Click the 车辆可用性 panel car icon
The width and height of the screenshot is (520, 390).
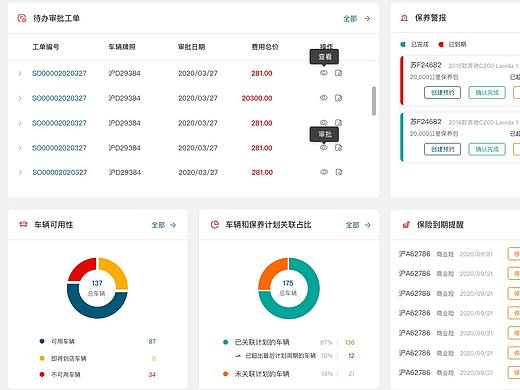pos(23,224)
